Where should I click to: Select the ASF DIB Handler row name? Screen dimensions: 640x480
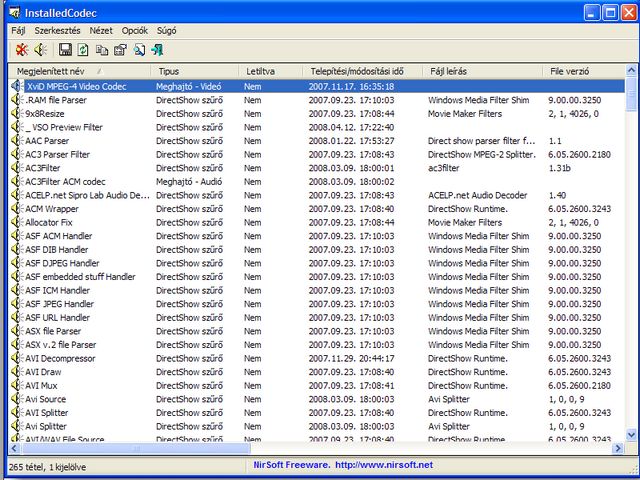[x=57, y=249]
